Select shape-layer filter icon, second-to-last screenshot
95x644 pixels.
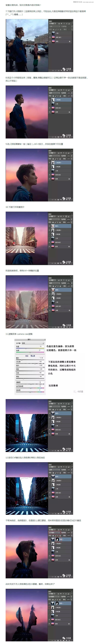66,530
